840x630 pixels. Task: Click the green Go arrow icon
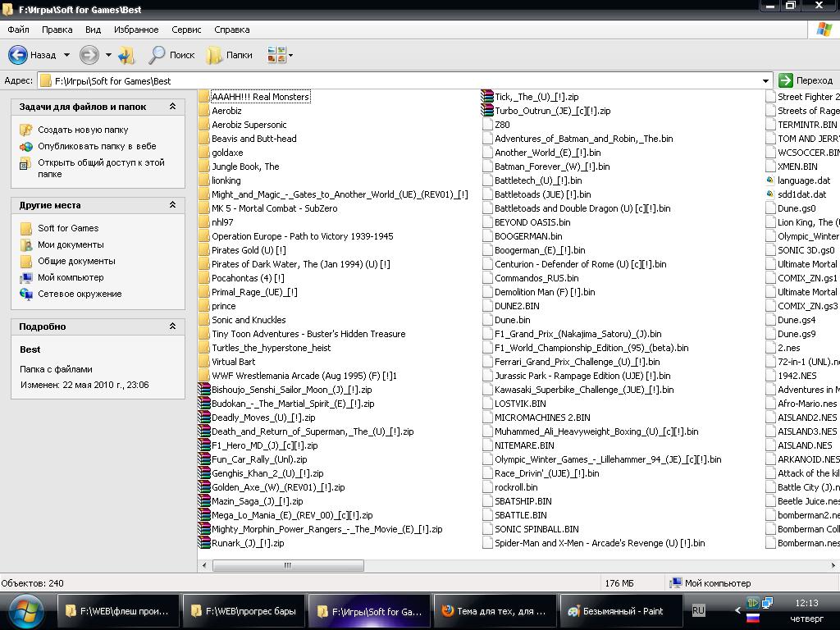click(x=785, y=80)
